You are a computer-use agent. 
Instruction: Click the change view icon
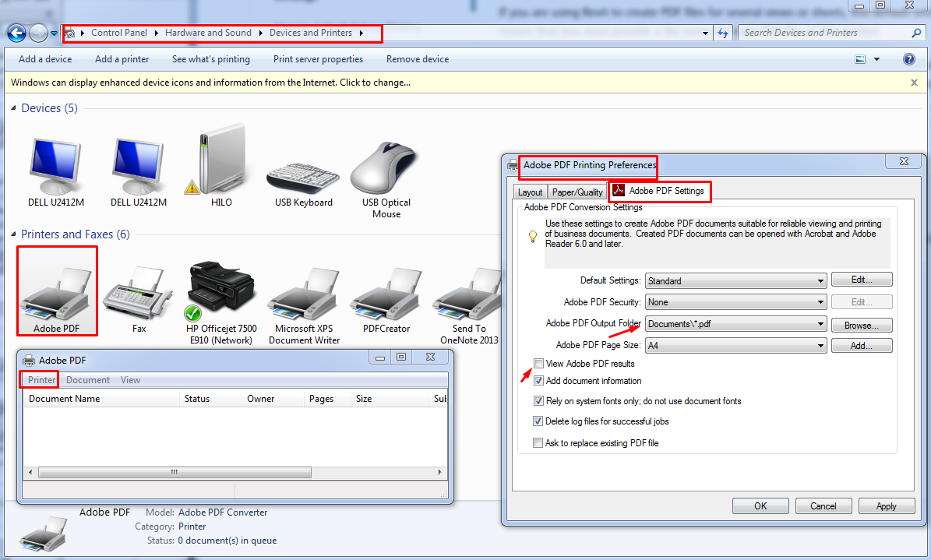pos(860,58)
